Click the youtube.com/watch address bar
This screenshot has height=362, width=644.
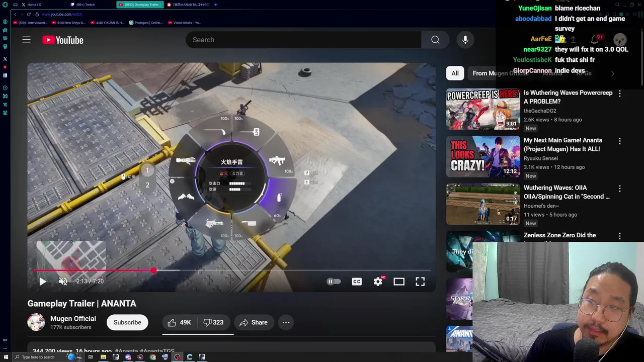(61, 14)
